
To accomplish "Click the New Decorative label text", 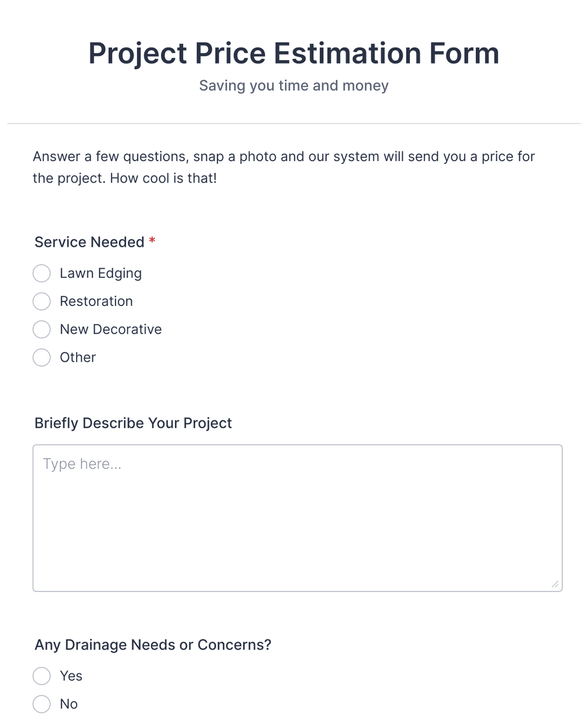I will pos(110,330).
